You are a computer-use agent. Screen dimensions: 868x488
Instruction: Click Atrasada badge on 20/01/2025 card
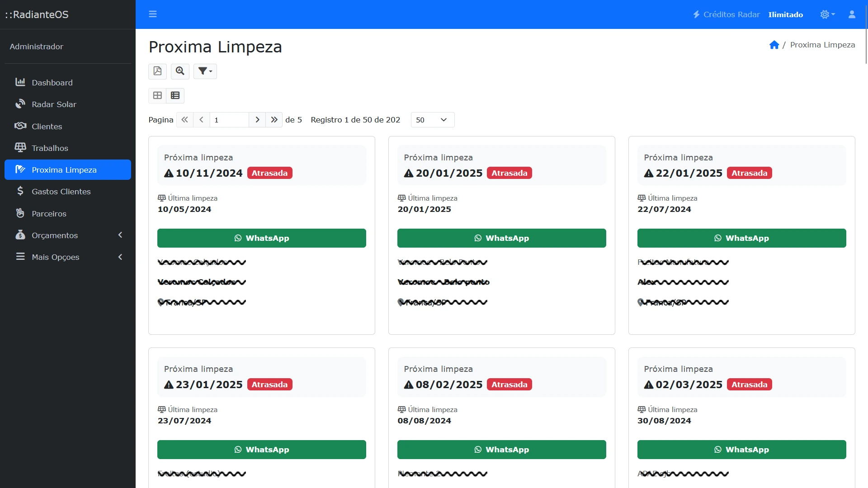point(509,173)
